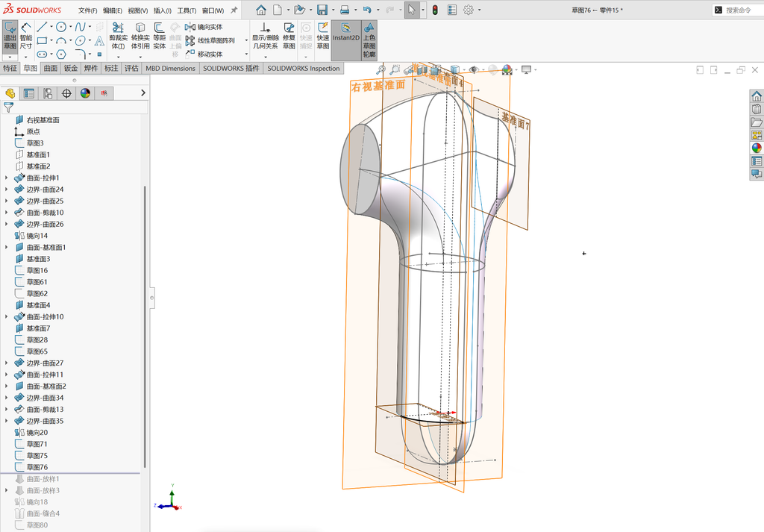Expand 曲面-剪裁10 tree item

6,213
